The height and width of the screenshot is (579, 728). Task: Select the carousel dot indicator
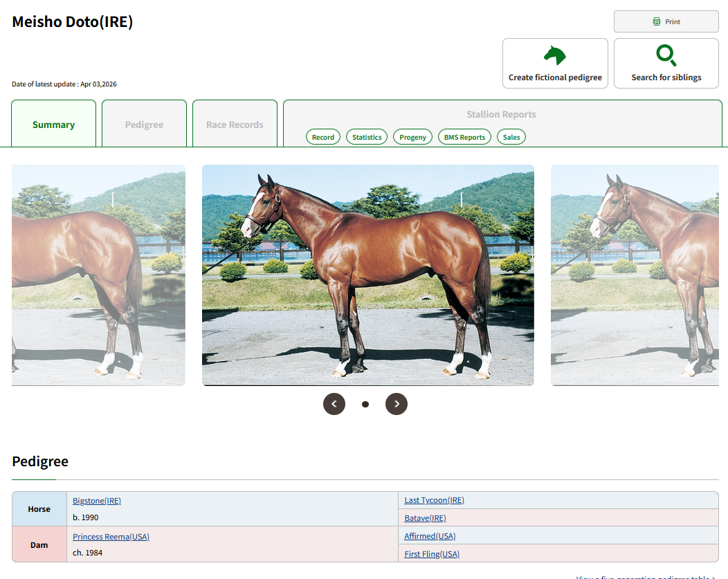pyautogui.click(x=365, y=404)
